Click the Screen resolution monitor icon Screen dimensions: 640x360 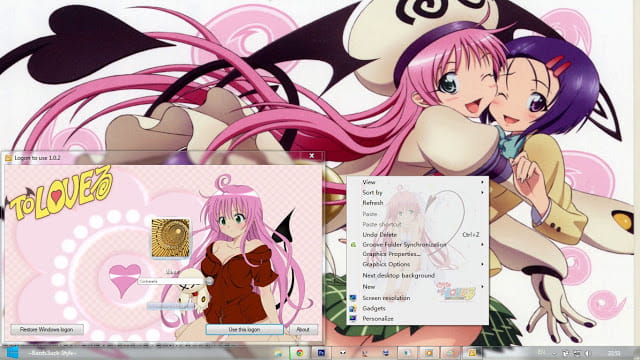tap(353, 298)
